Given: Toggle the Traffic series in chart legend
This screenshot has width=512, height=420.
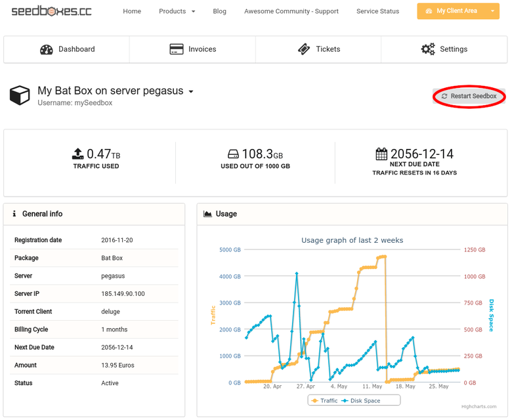Looking at the screenshot, I should click(324, 401).
